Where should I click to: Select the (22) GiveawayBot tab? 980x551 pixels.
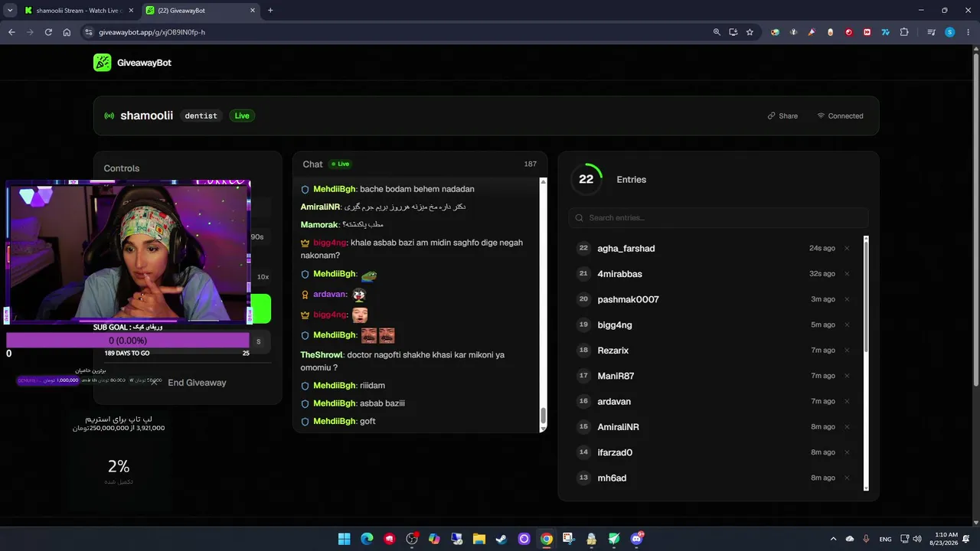200,11
